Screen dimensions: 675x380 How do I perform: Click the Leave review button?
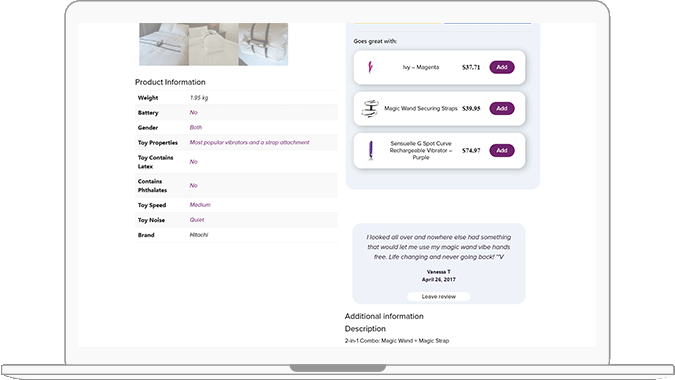439,297
